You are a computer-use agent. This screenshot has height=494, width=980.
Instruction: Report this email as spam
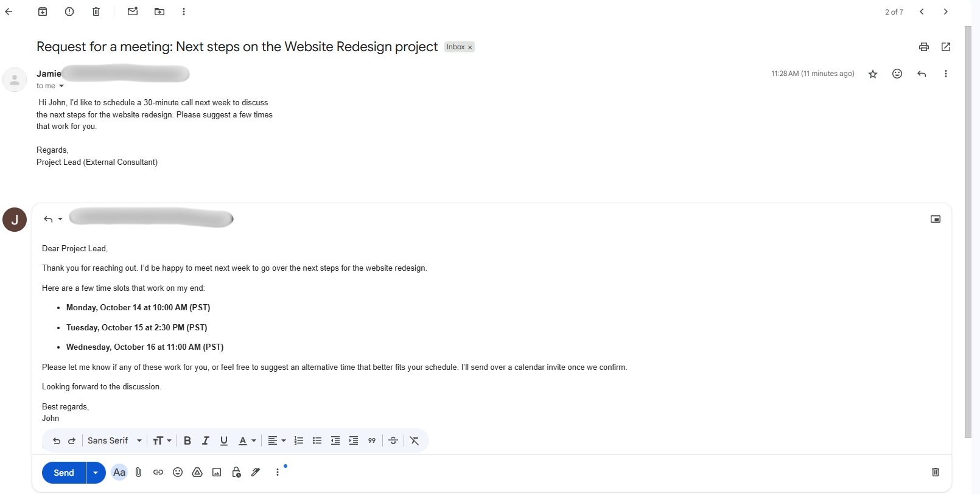(x=69, y=12)
